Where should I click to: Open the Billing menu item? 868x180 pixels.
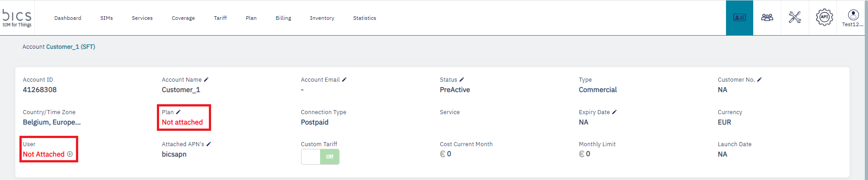coord(283,18)
